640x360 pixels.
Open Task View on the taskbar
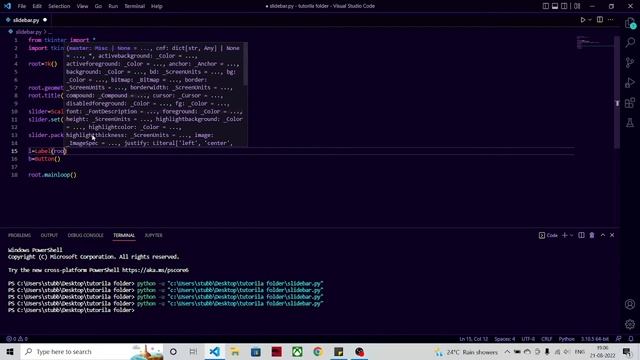tap(193, 351)
